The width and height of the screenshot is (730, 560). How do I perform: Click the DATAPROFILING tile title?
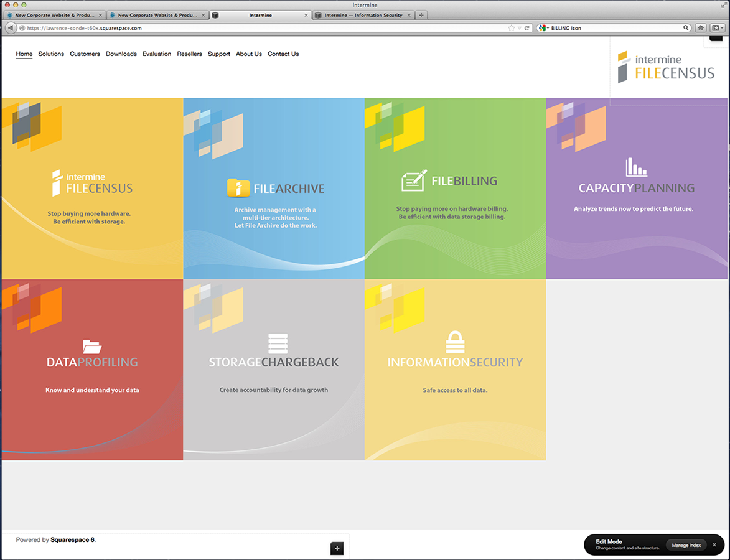tap(92, 362)
